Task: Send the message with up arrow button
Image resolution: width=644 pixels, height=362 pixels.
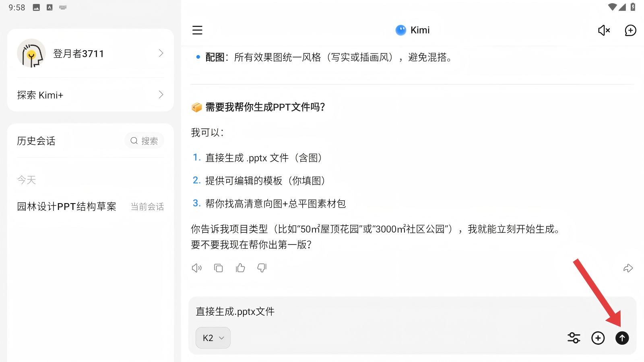Action: [x=622, y=338]
